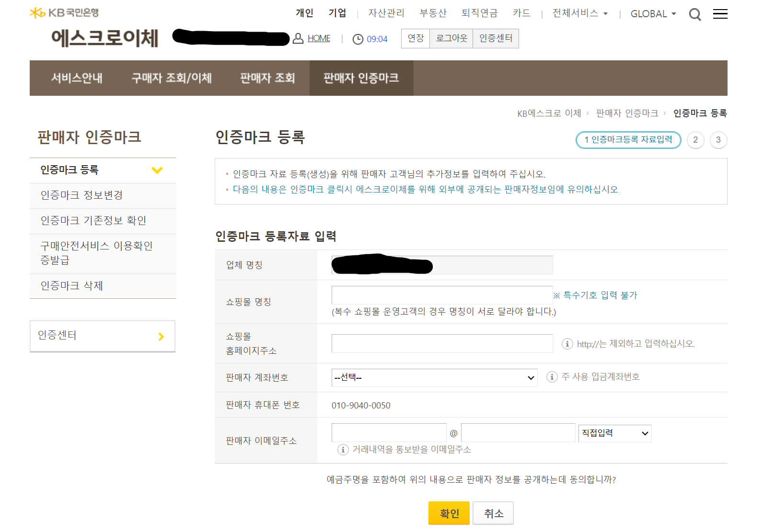Click the 특수기호 입력 불가 note
The image size is (763, 532).
pyautogui.click(x=595, y=295)
